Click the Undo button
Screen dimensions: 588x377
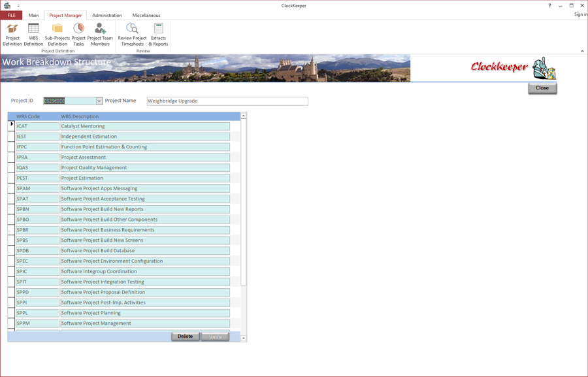point(215,336)
